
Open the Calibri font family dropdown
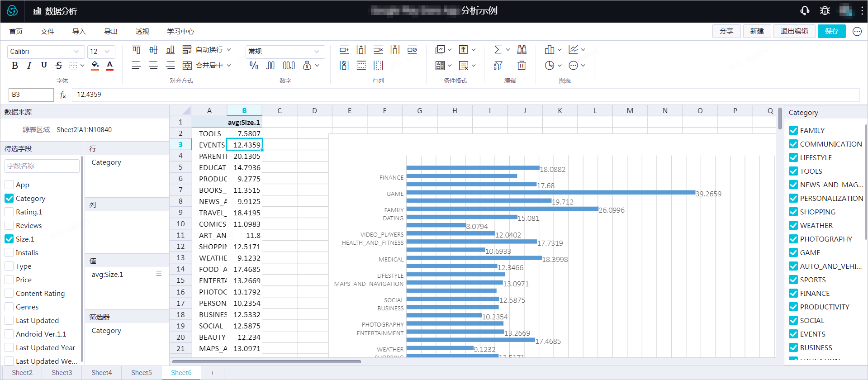point(46,52)
